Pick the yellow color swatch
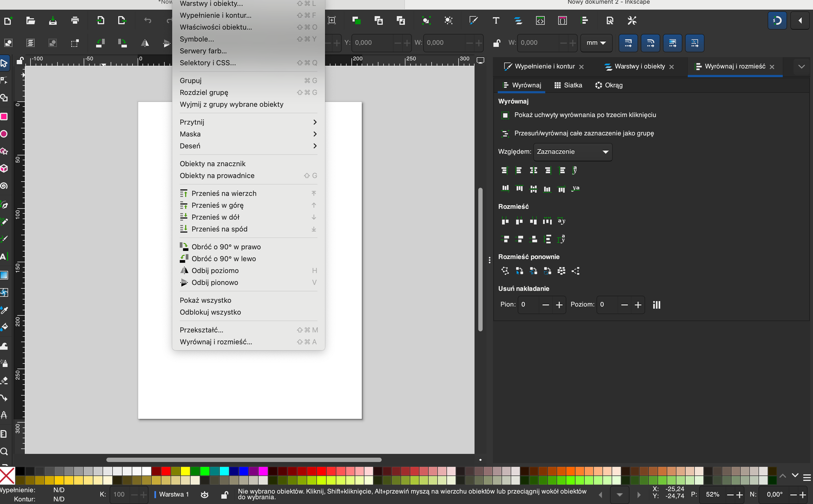 pos(185,471)
